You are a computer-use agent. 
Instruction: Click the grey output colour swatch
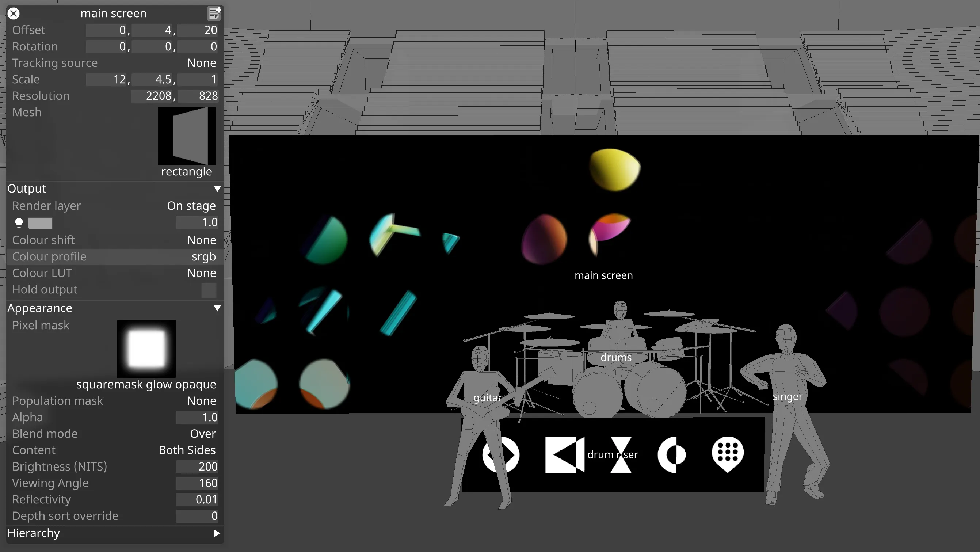click(x=40, y=223)
